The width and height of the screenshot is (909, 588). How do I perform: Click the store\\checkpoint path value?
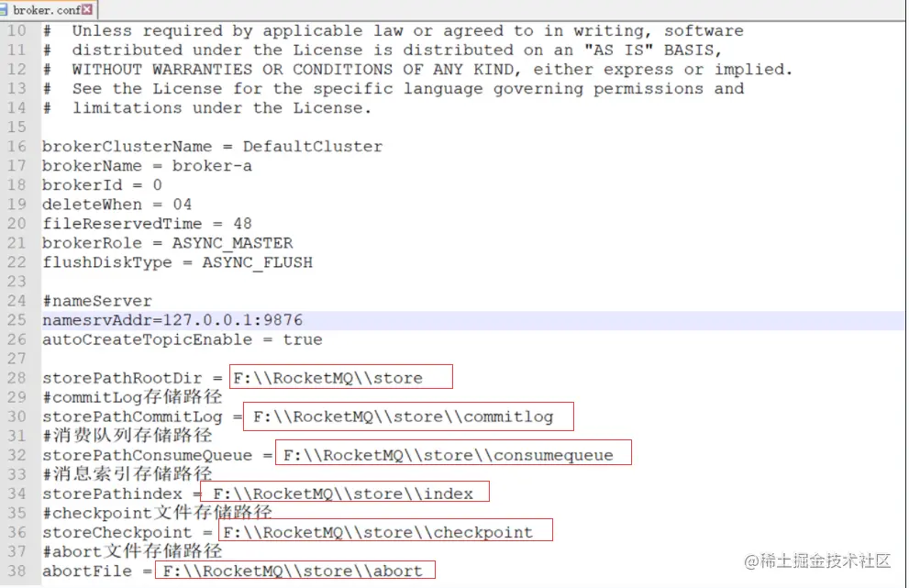click(378, 532)
